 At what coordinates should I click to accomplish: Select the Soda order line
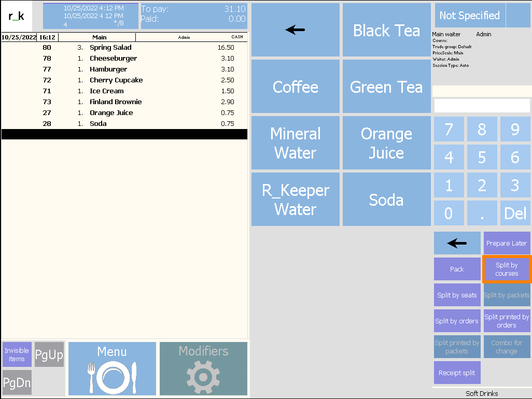(124, 123)
